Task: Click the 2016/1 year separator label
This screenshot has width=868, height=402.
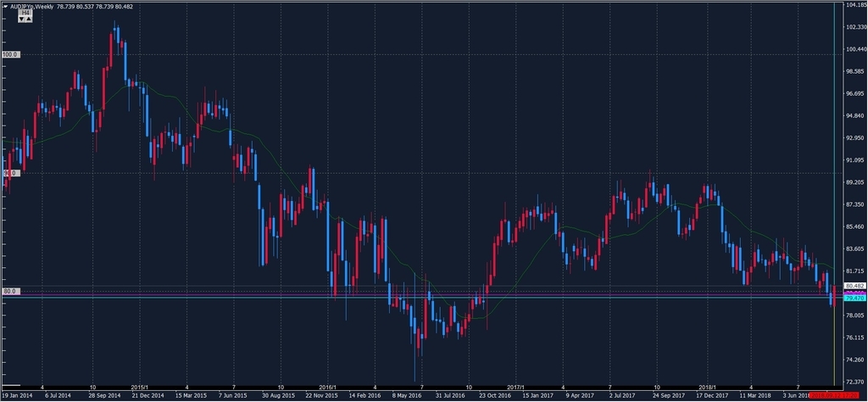Action: point(328,387)
